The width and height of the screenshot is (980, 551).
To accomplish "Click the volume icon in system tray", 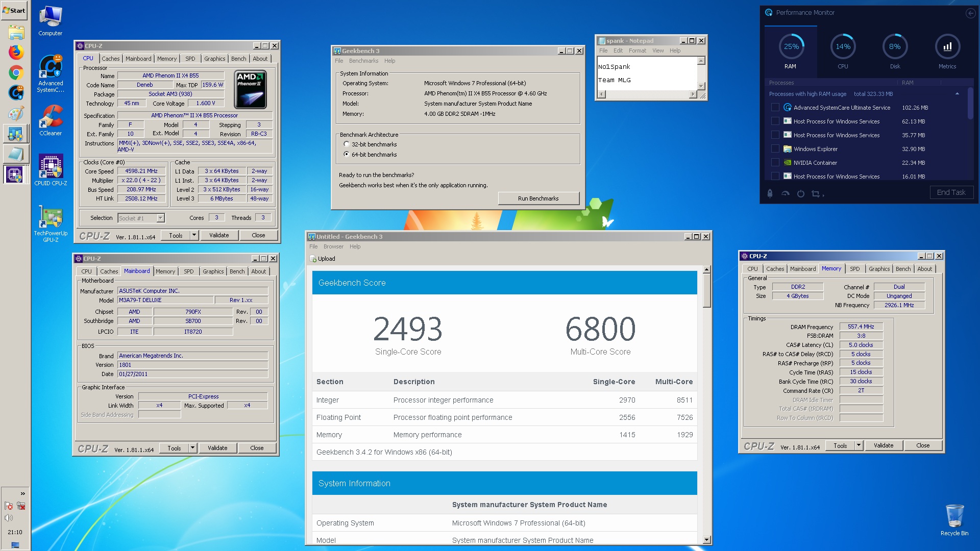I will coord(9,518).
